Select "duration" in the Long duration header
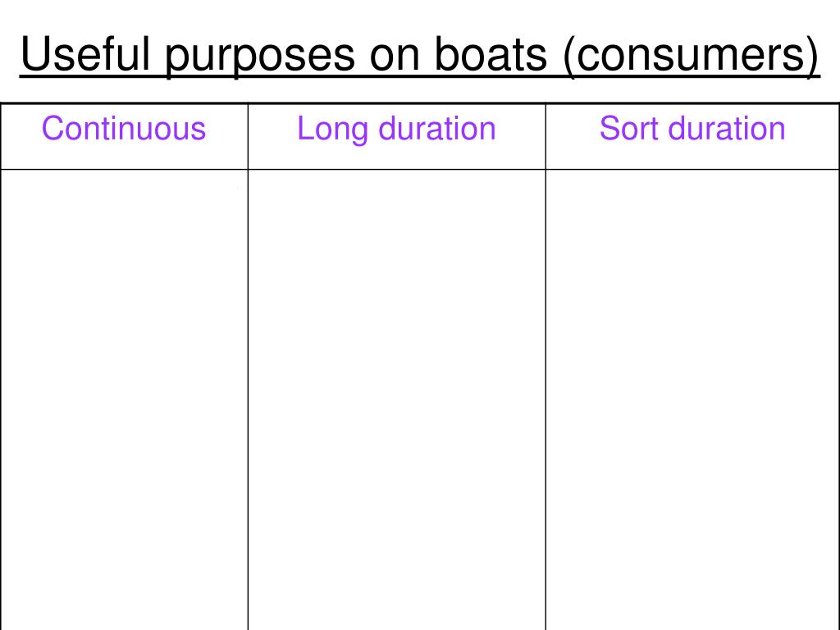This screenshot has width=840, height=630. (x=437, y=129)
